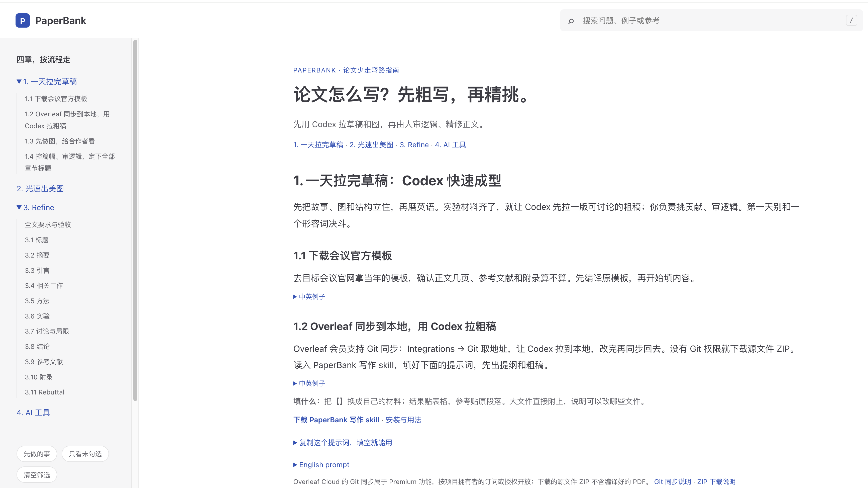Screen dimensions: 868x488
Task: Click the slash shortcut key badge
Action: [851, 20]
